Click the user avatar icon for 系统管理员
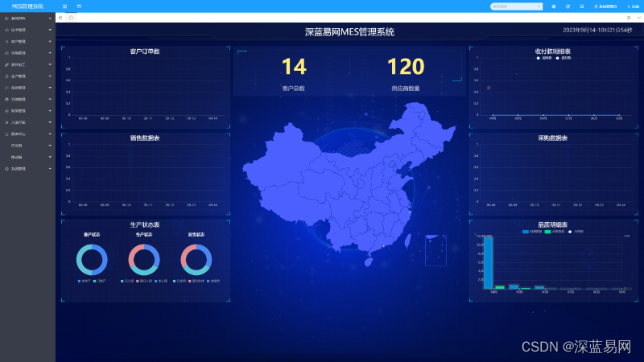The image size is (644, 362). tap(596, 6)
